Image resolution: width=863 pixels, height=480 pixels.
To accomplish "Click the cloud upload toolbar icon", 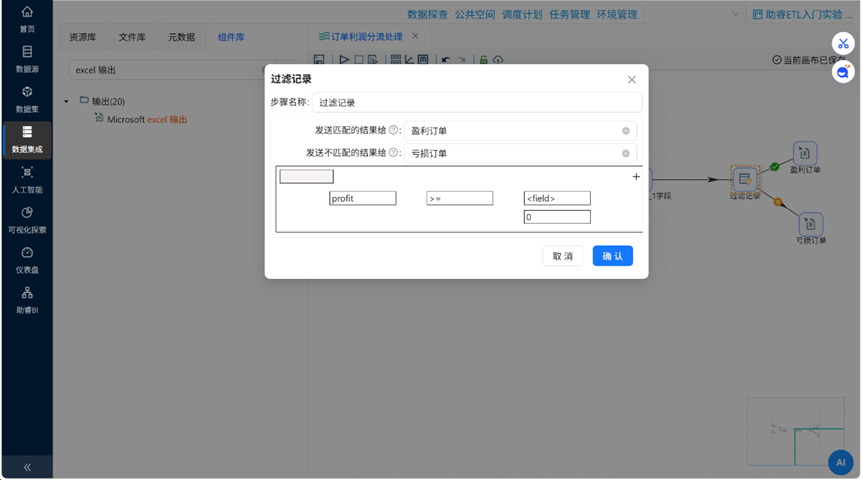I will coord(498,59).
